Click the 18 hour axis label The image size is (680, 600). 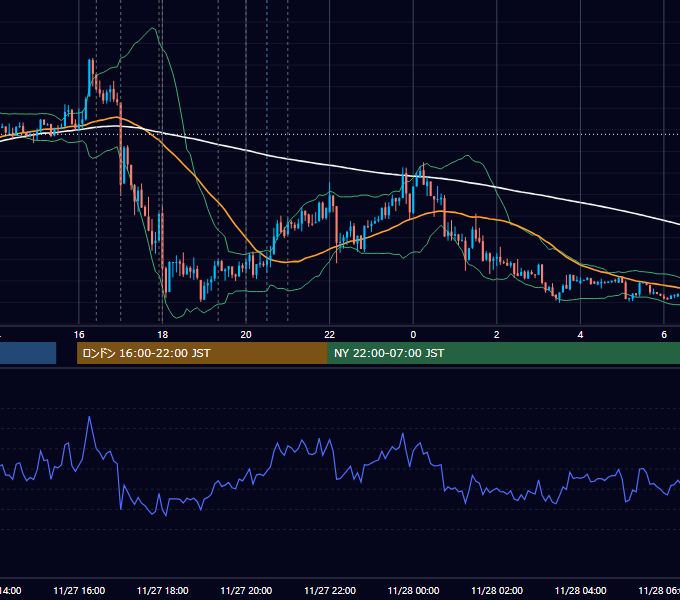pyautogui.click(x=162, y=335)
